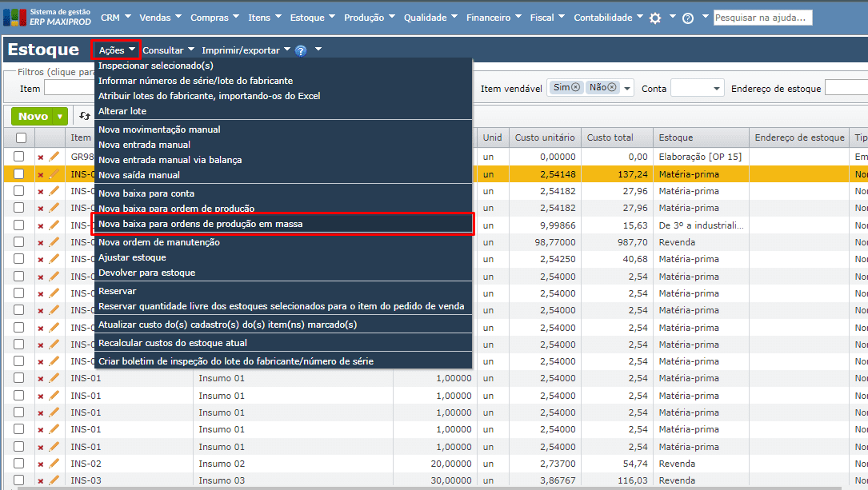Check the checkbox for the GR98 row
The height and width of the screenshot is (490, 868).
tap(19, 157)
